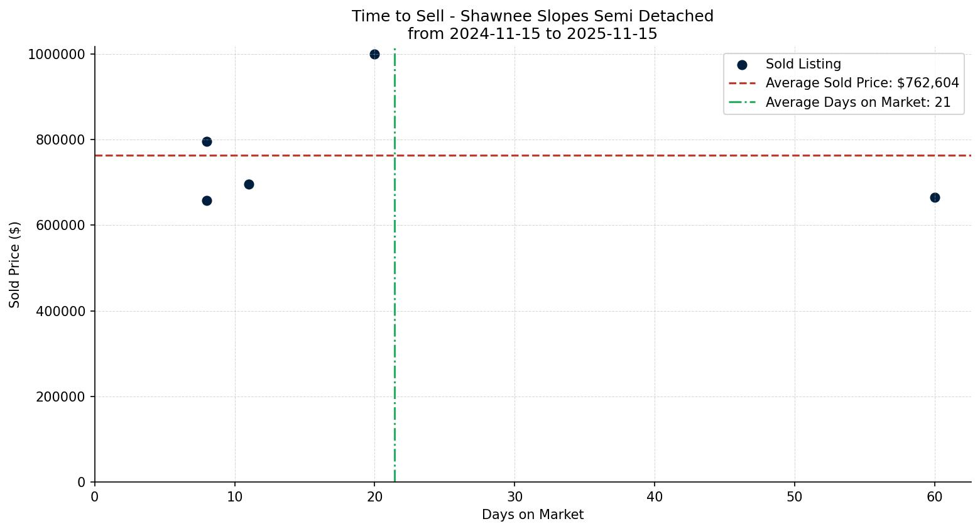Click the green vertical average days line

click(x=395, y=283)
